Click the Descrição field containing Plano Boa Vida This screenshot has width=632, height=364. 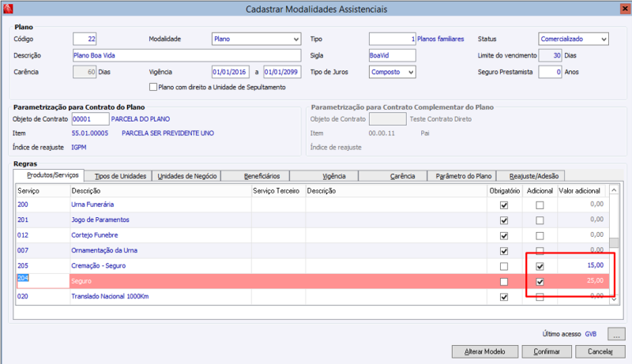tap(186, 55)
